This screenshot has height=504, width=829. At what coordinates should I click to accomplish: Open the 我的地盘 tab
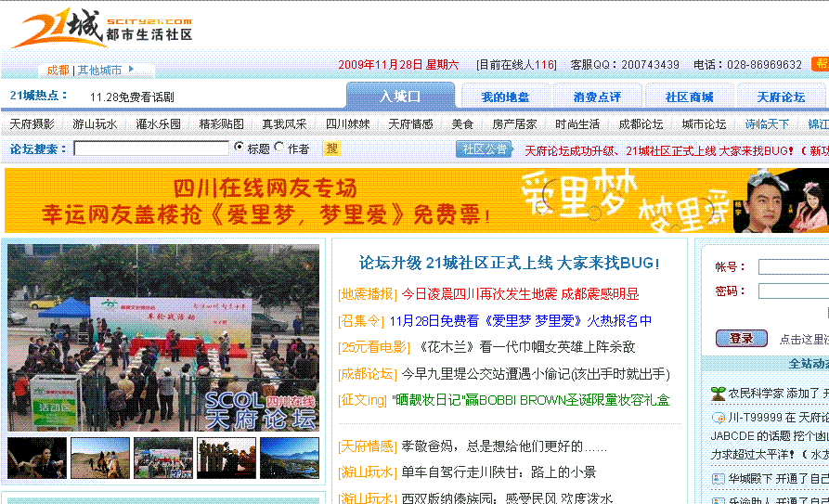click(505, 97)
